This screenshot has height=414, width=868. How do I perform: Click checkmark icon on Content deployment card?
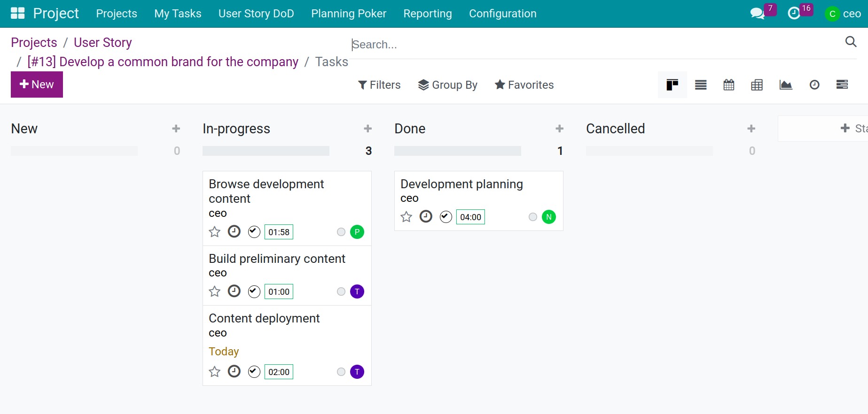tap(254, 372)
